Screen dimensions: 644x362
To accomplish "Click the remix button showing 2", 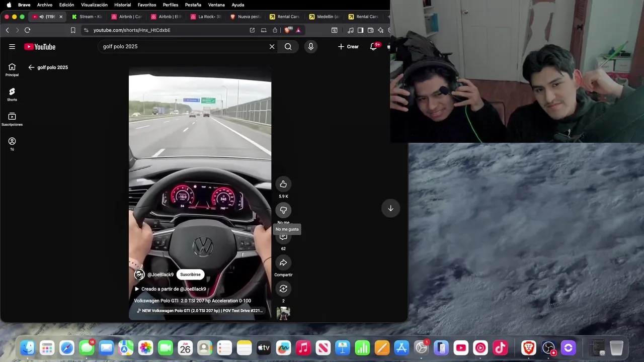I will pyautogui.click(x=283, y=289).
